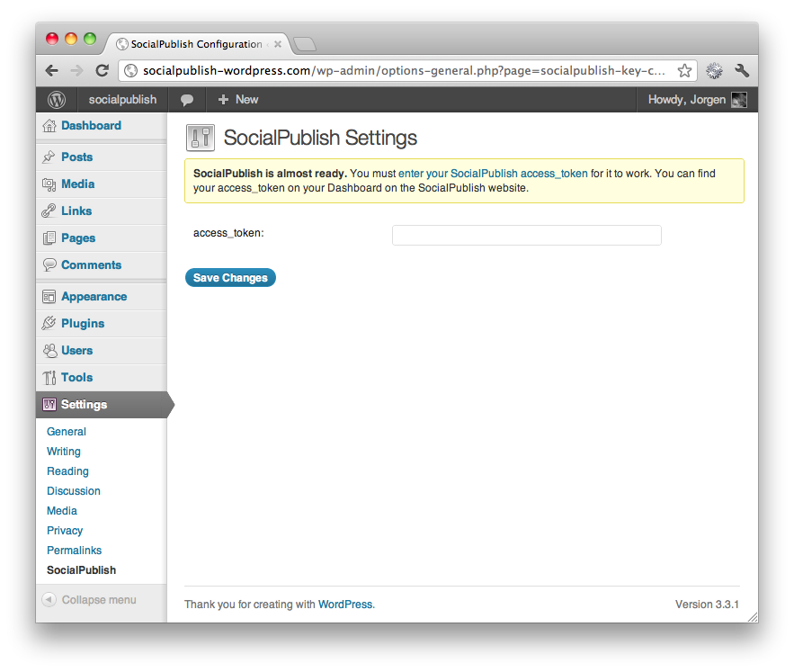Click the Tools wrench icon in sidebar

[49, 378]
